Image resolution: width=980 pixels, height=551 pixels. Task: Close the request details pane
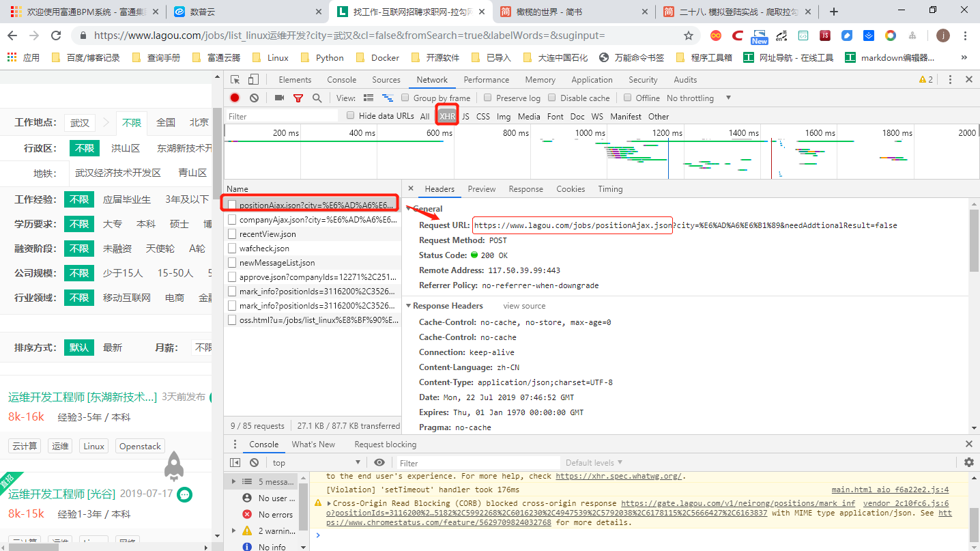411,189
